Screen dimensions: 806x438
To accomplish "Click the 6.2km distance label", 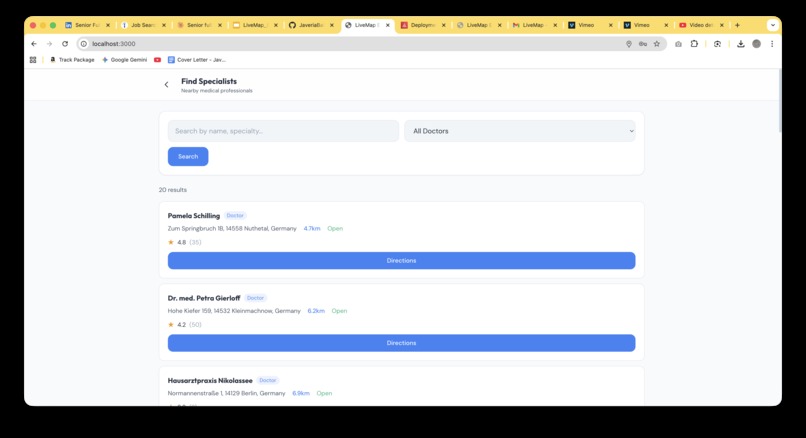I will [x=316, y=311].
